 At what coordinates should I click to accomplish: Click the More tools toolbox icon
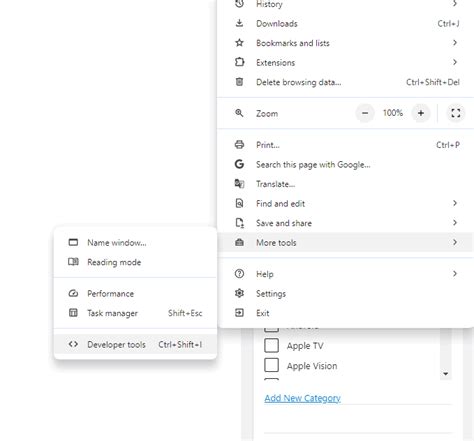[x=239, y=242]
